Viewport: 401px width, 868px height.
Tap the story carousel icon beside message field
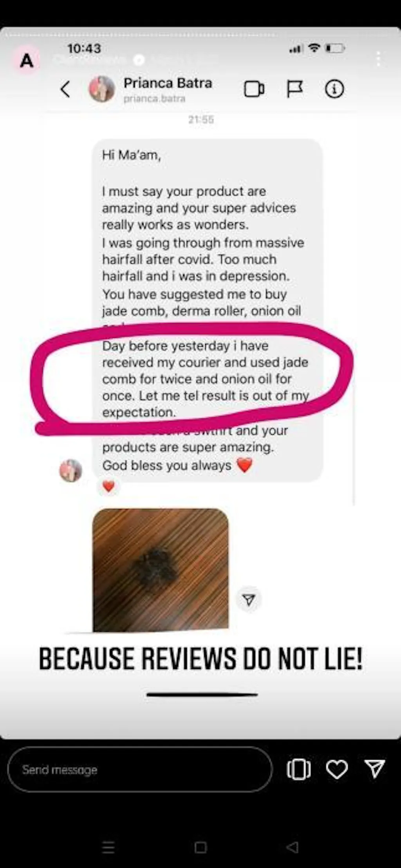pyautogui.click(x=299, y=769)
